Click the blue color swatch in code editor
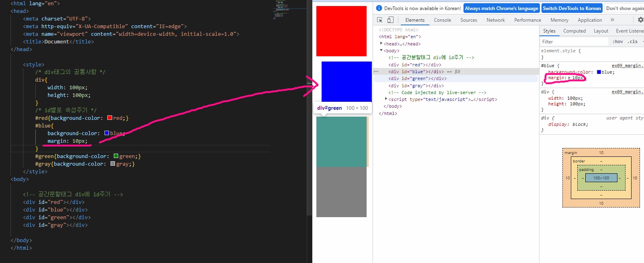 pyautogui.click(x=107, y=133)
